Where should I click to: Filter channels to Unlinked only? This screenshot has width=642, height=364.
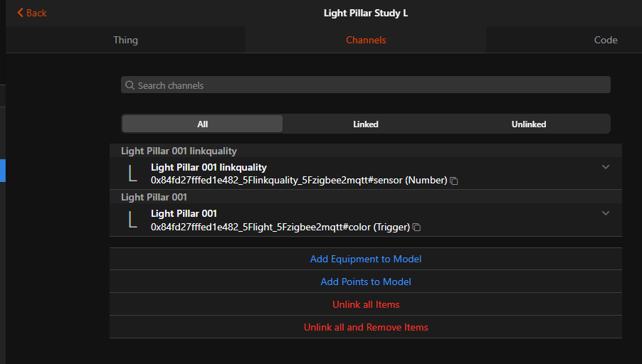(x=529, y=124)
